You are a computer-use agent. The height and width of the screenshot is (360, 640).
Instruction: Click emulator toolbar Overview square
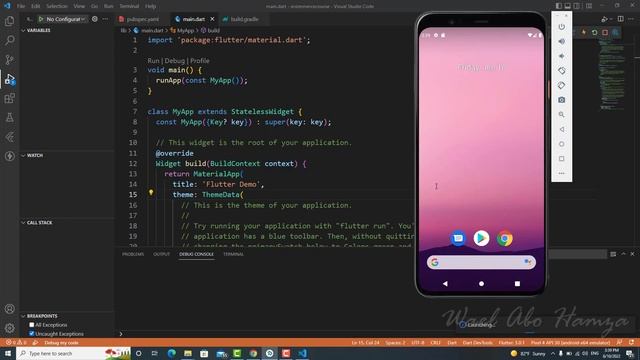click(x=562, y=159)
